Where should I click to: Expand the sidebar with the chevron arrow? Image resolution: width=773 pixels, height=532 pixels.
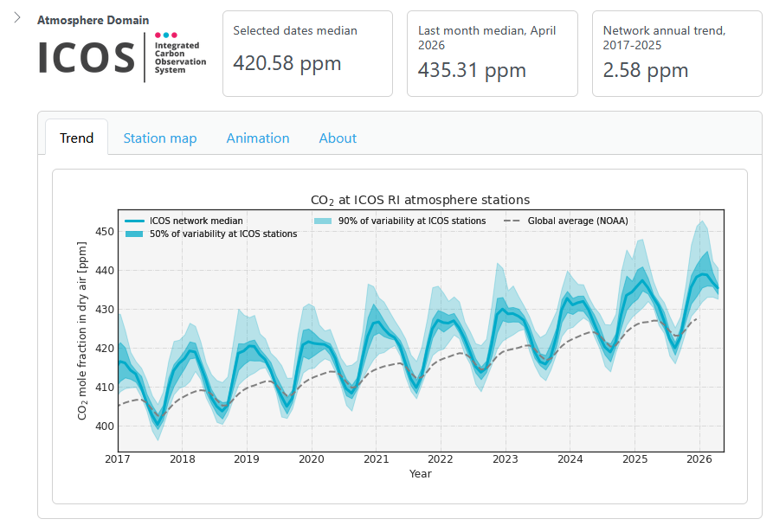(x=17, y=17)
